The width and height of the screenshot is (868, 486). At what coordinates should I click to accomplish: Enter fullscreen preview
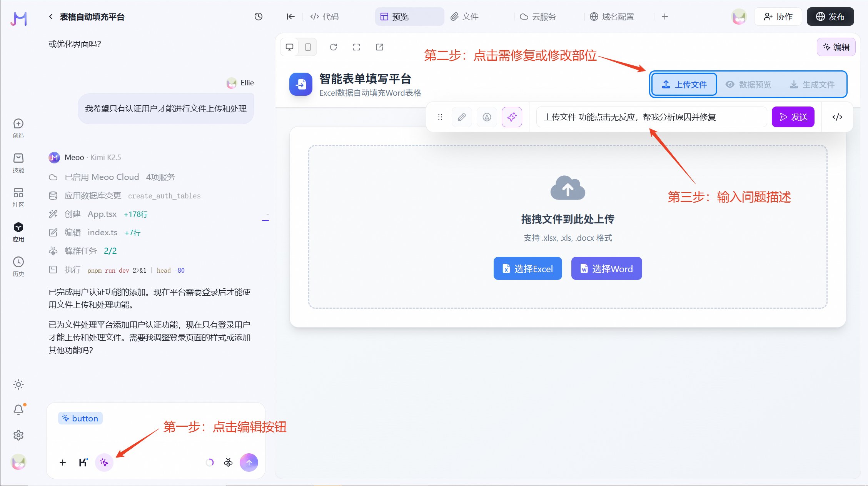[x=357, y=47]
